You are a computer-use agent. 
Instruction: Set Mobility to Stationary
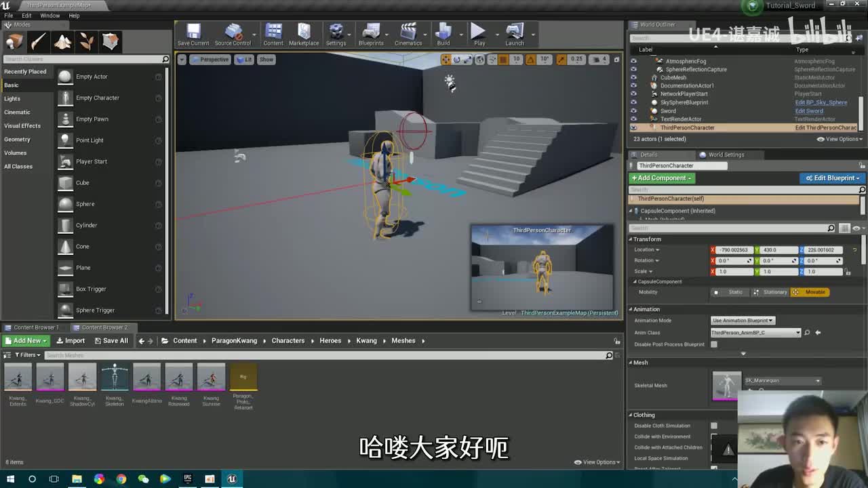click(x=771, y=292)
